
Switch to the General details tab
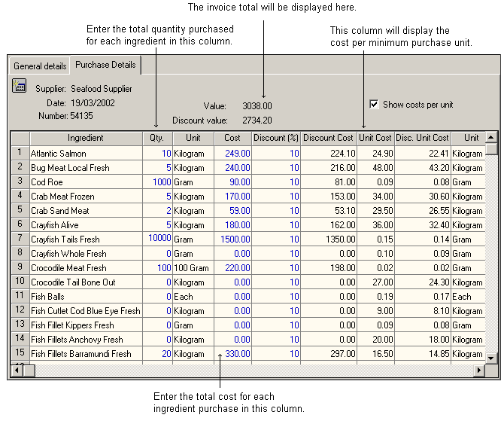(x=40, y=66)
